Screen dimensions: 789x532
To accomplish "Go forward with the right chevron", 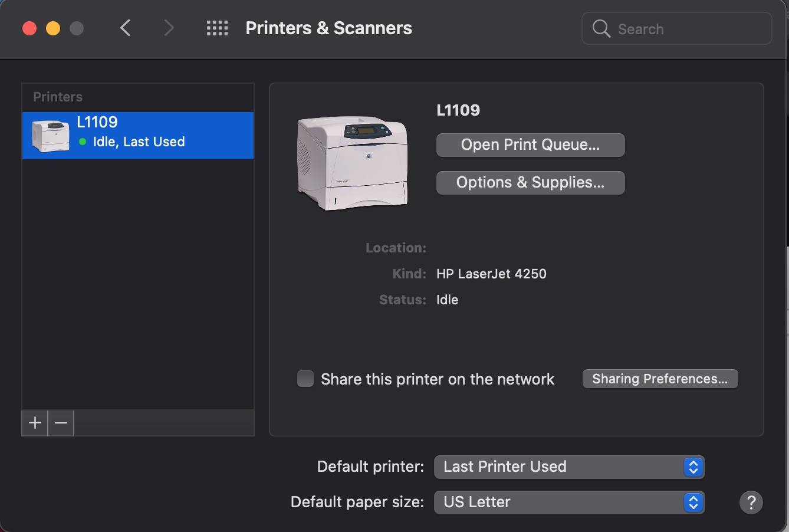I will 169,28.
